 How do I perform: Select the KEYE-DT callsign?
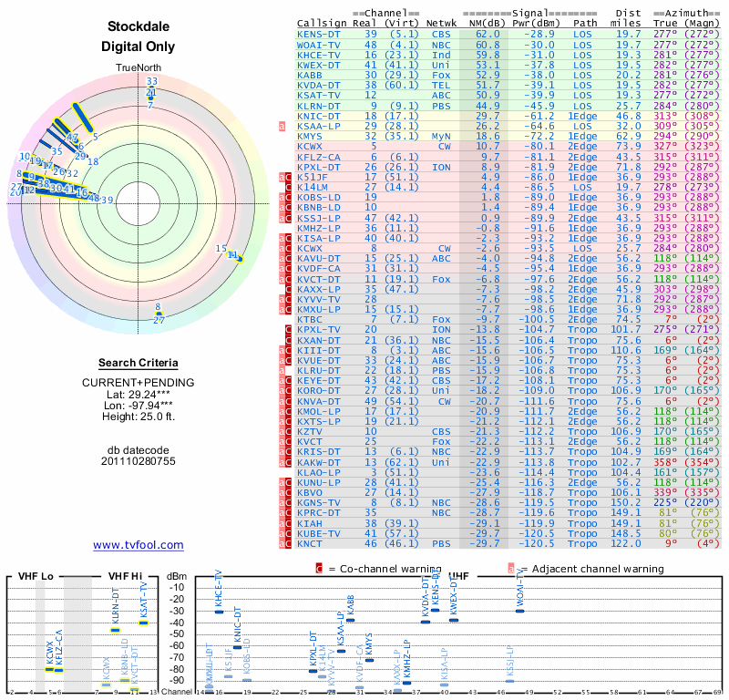point(318,380)
